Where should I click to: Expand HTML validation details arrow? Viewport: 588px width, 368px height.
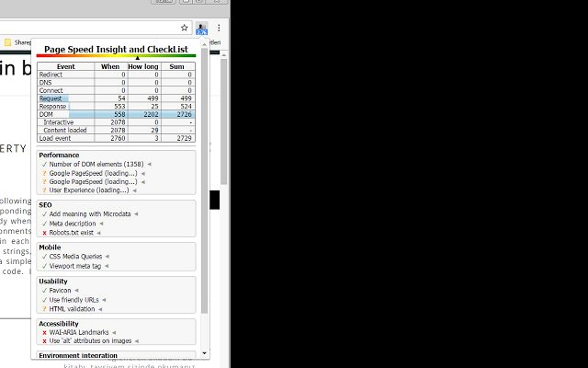(100, 309)
